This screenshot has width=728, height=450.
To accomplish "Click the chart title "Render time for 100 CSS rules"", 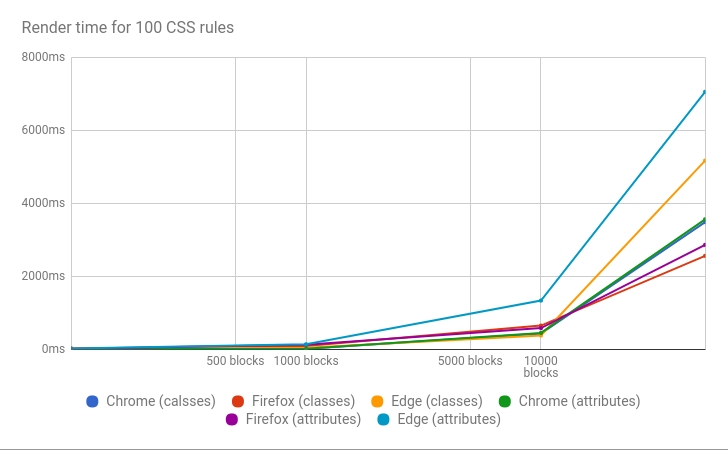I will coord(128,27).
